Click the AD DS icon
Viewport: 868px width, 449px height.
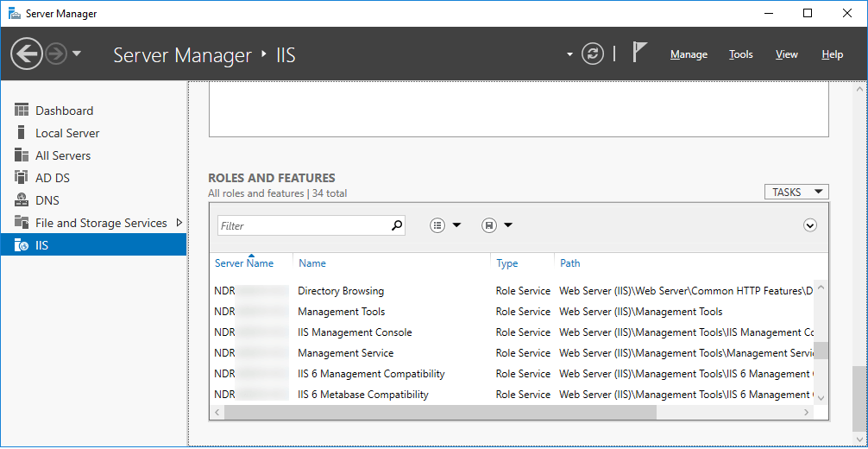coord(21,177)
